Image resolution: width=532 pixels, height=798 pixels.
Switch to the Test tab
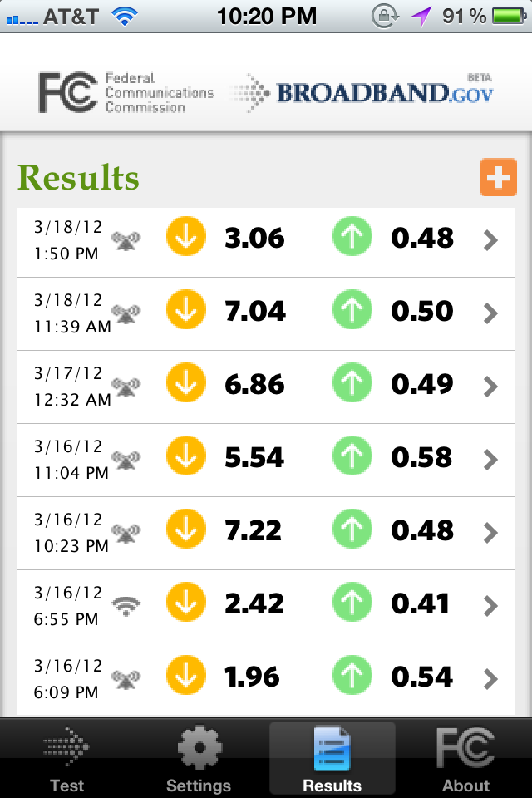coord(66,759)
